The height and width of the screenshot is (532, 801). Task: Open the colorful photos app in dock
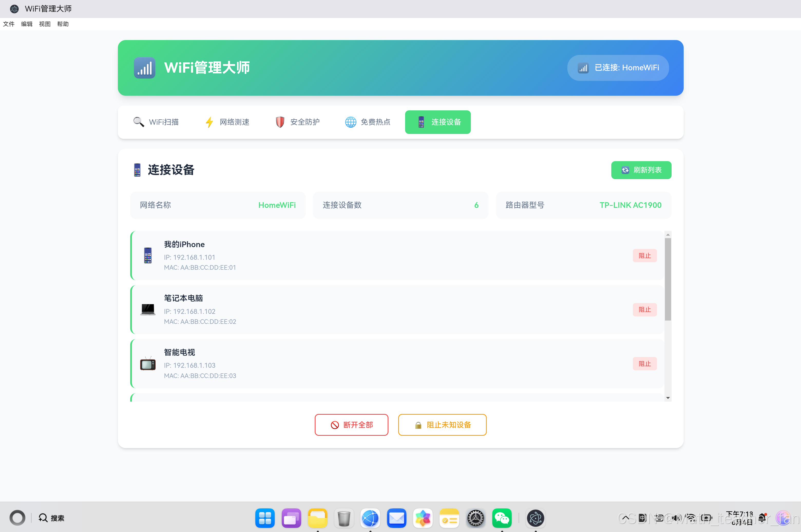tap(423, 518)
